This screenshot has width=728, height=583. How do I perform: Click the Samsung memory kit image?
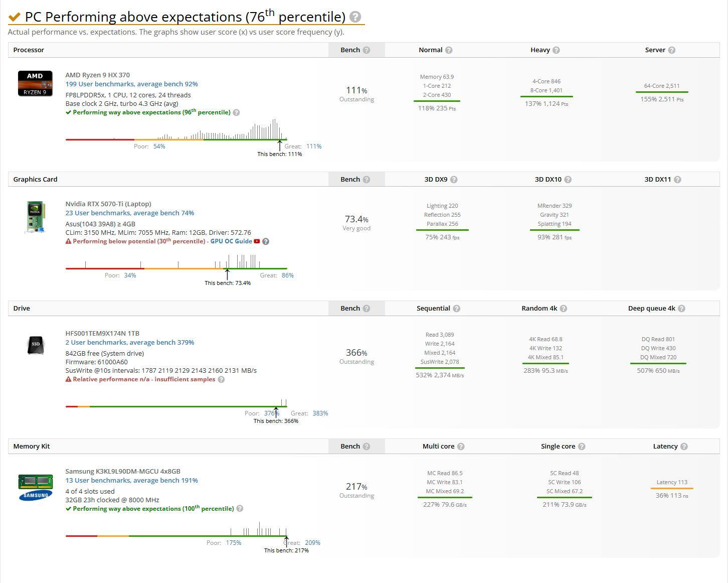click(35, 488)
